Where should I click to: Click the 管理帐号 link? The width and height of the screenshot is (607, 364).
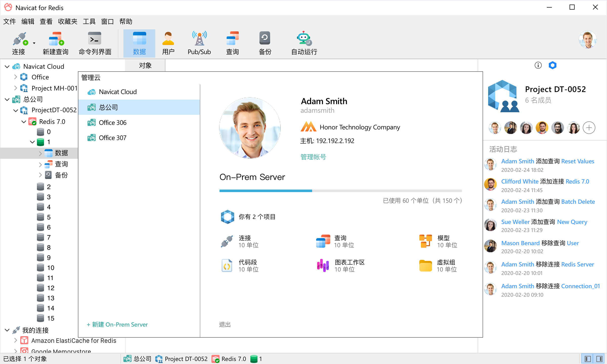click(313, 157)
